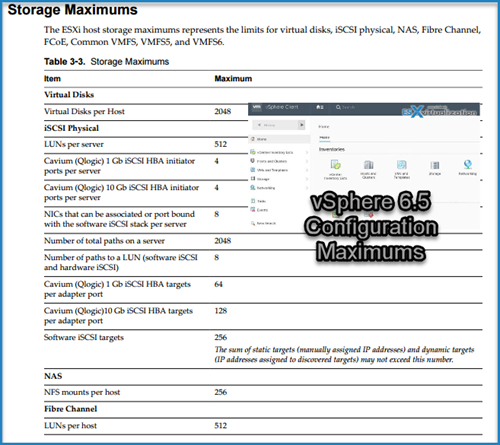The width and height of the screenshot is (500, 445).
Task: Click the vSphere Client title text
Action: [282, 107]
